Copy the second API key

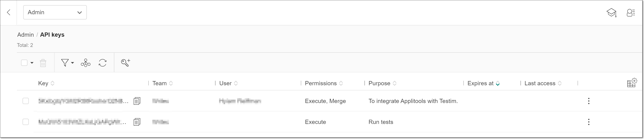(x=137, y=122)
